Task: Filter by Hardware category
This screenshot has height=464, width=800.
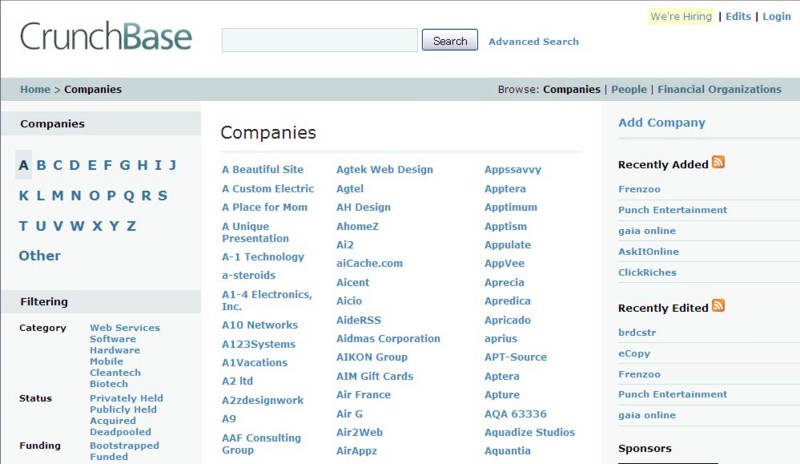Action: pyautogui.click(x=115, y=350)
